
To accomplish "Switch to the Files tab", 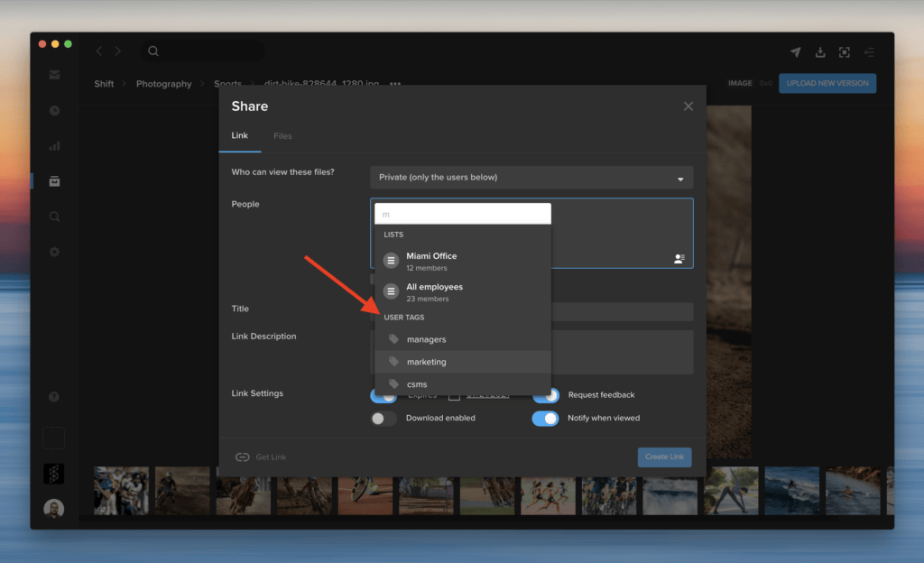I will pos(282,136).
